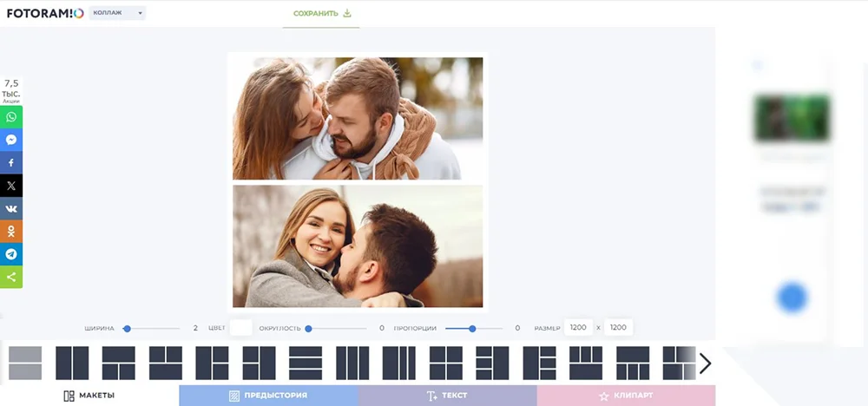Show more layouts with the right chevron

(705, 363)
